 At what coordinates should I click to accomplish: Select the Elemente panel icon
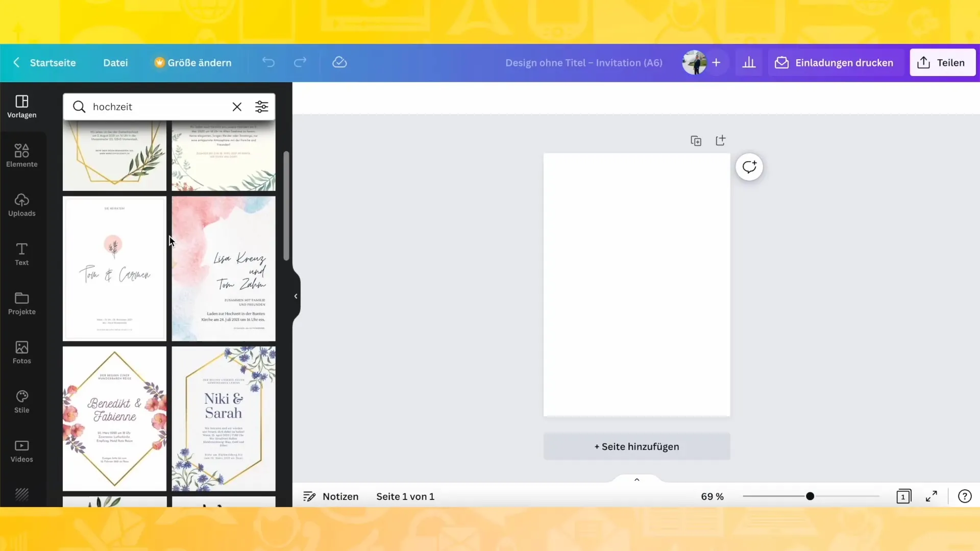[21, 155]
